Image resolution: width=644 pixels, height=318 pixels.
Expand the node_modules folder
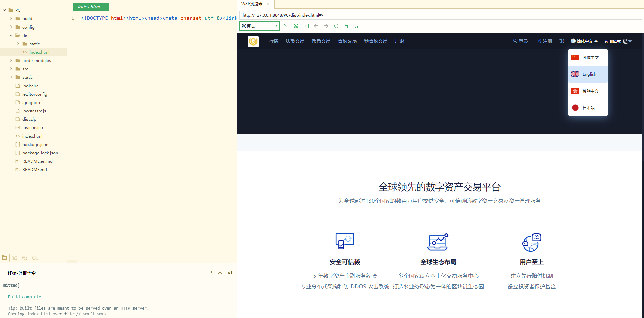11,61
